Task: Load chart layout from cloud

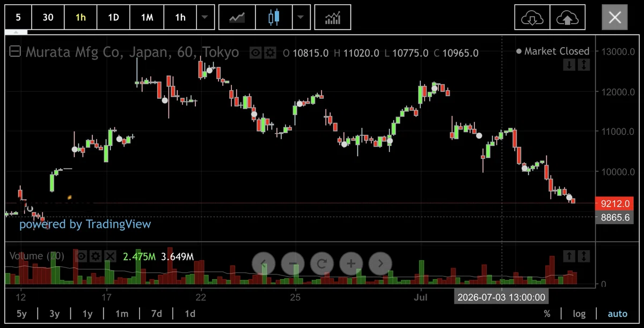Action: (x=532, y=17)
